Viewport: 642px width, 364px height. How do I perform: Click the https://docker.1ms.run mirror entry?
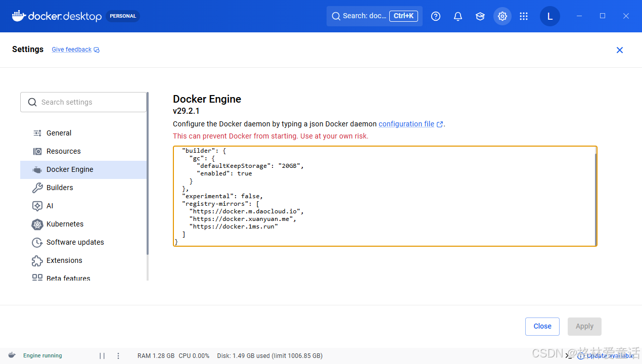tap(234, 226)
